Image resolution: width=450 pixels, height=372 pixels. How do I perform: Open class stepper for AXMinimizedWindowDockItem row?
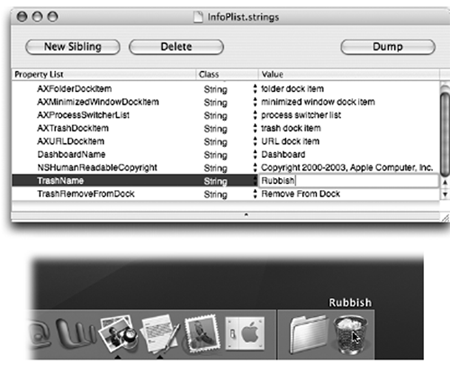[x=255, y=102]
